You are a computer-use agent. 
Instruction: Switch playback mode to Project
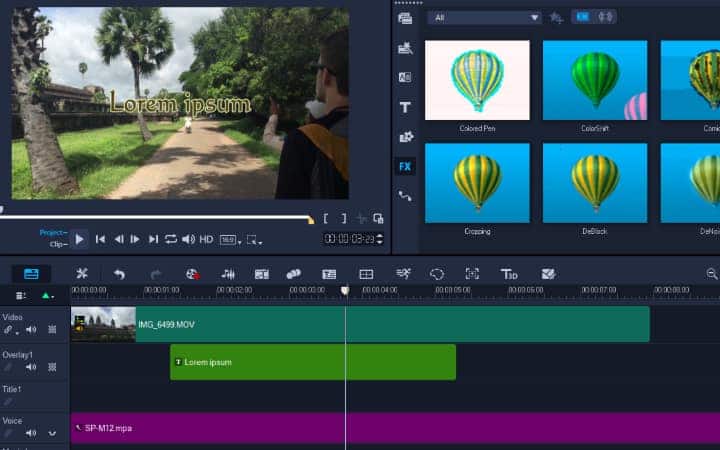tap(52, 232)
